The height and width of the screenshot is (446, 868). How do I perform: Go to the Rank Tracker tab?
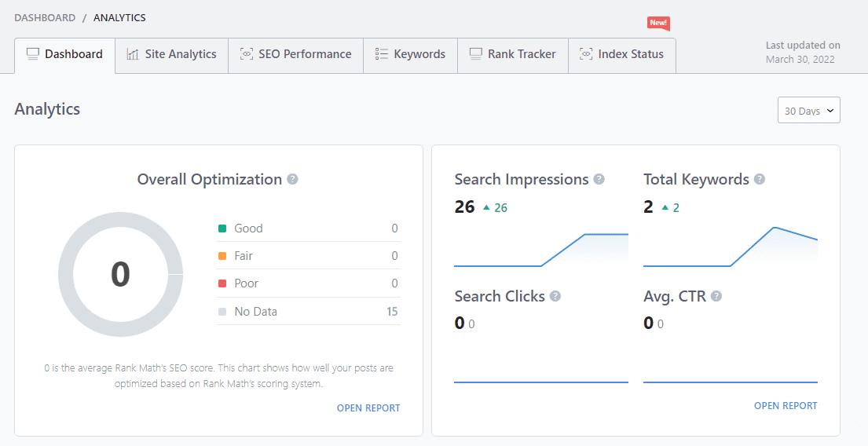click(x=513, y=55)
